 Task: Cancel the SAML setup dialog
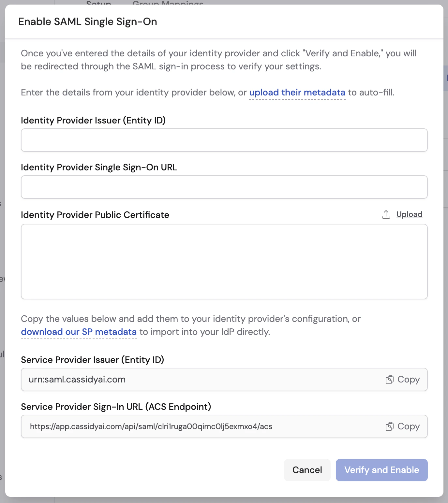[x=307, y=470]
